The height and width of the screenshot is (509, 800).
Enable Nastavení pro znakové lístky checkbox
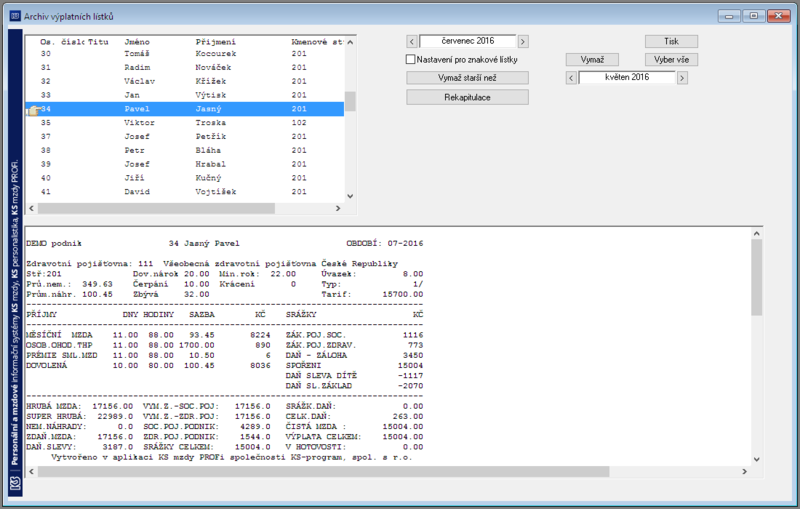tap(411, 60)
